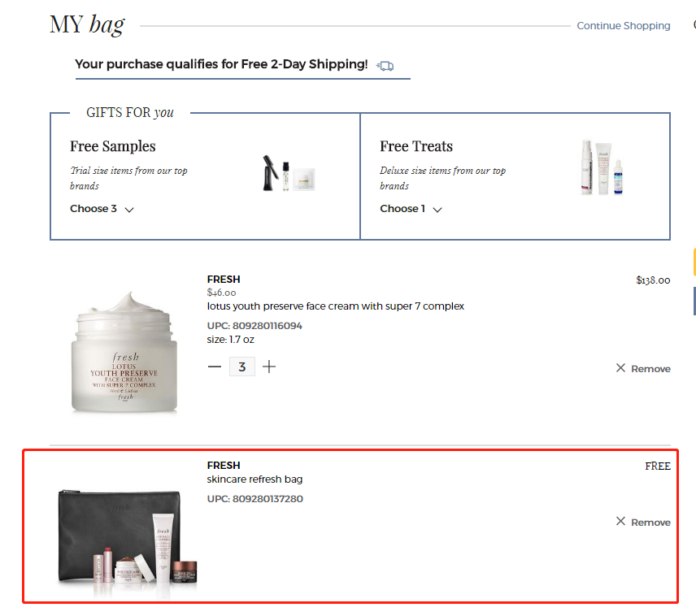Open the lotus youth preserve jar image
696x616 pixels.
[x=124, y=353]
